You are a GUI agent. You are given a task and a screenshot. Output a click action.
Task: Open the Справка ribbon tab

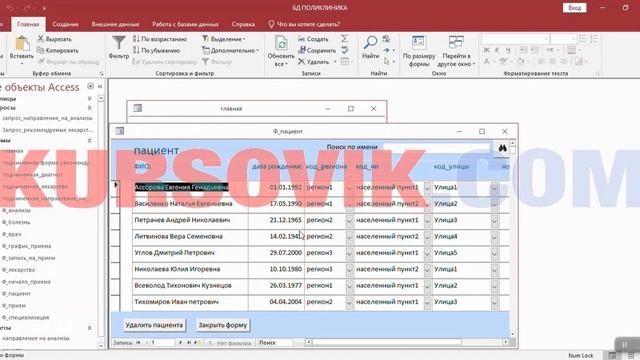(243, 24)
